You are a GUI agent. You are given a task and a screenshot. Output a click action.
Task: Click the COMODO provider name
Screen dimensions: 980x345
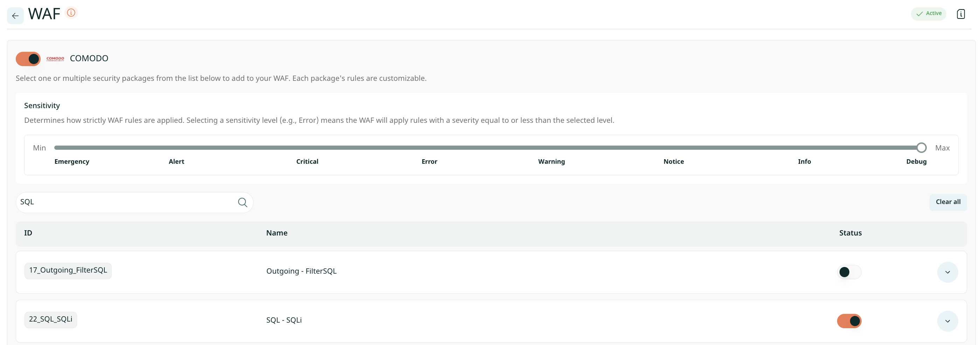click(89, 58)
